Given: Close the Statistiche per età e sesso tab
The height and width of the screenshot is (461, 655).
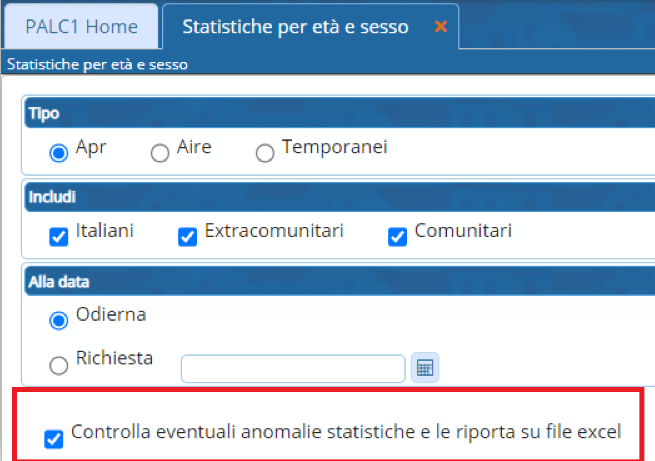Looking at the screenshot, I should [440, 27].
